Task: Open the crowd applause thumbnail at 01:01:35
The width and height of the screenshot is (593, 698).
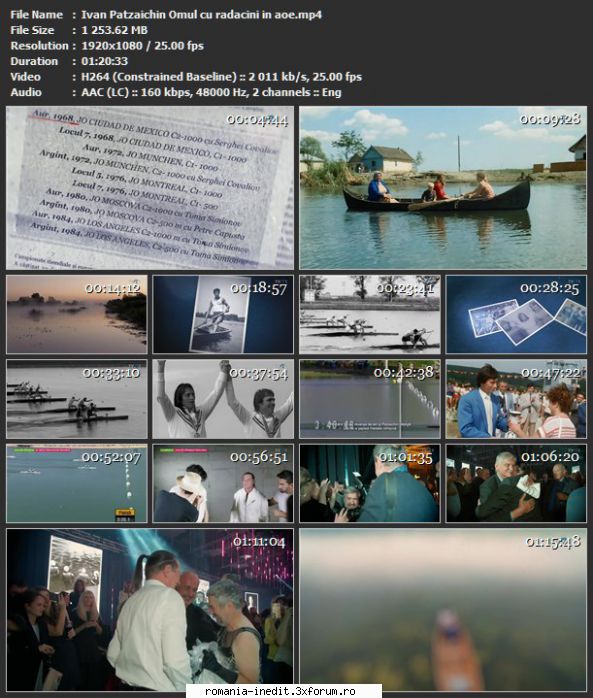Action: tap(370, 483)
